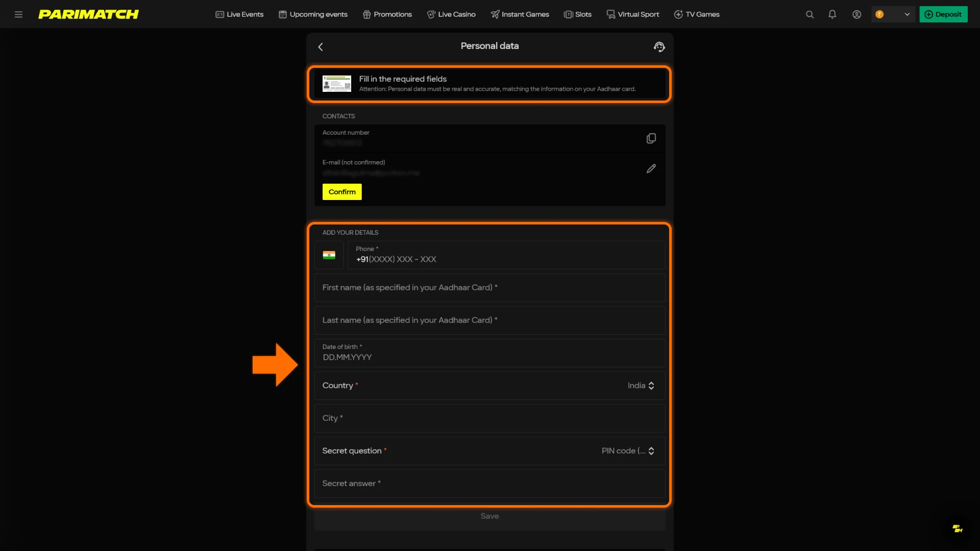Open the Secret question dropdown
The height and width of the screenshot is (551, 980).
(628, 451)
